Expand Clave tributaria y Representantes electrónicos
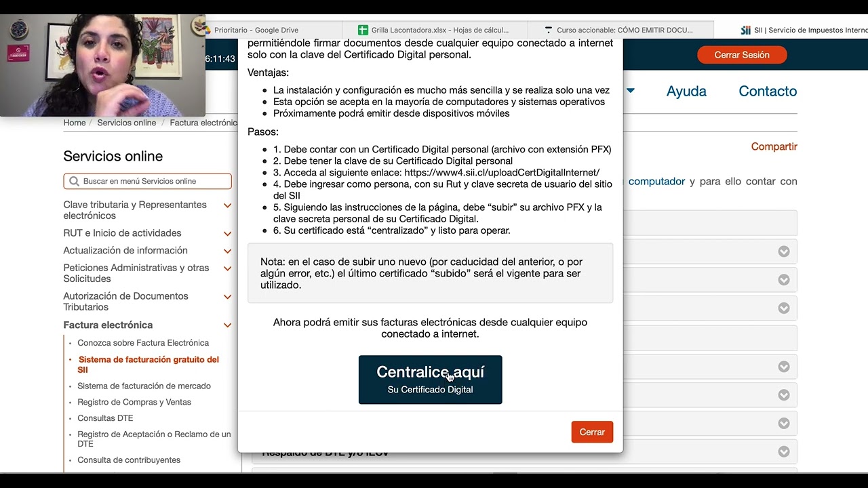This screenshot has width=868, height=488. pos(228,205)
